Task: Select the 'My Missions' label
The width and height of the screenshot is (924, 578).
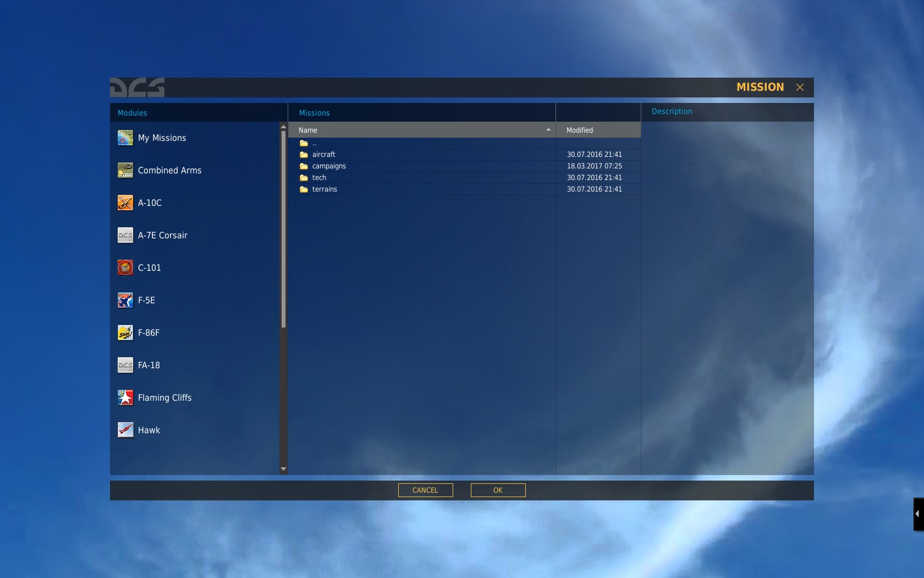Action: click(162, 138)
